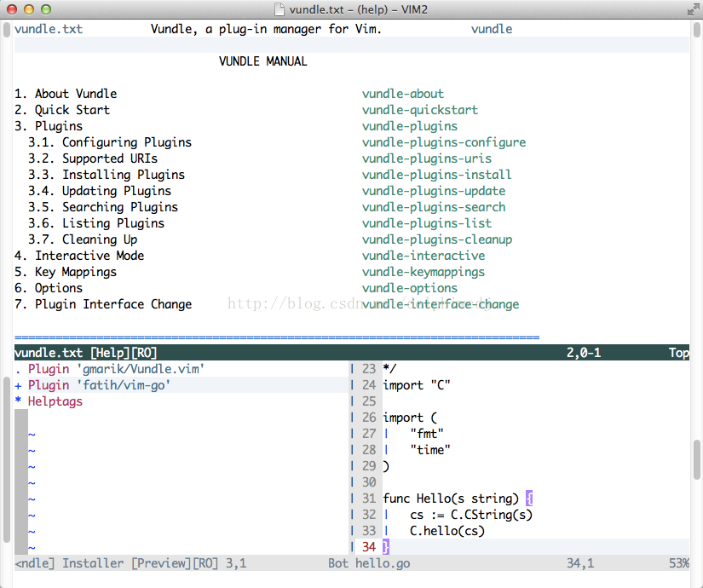Click the vundle.txt header tag
703x588 pixels.
[49, 29]
